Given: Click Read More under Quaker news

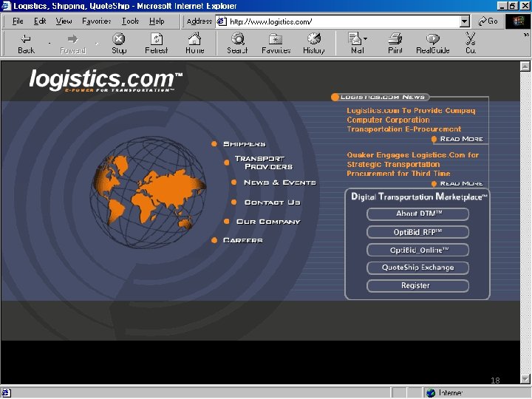Looking at the screenshot, I should (x=461, y=183).
